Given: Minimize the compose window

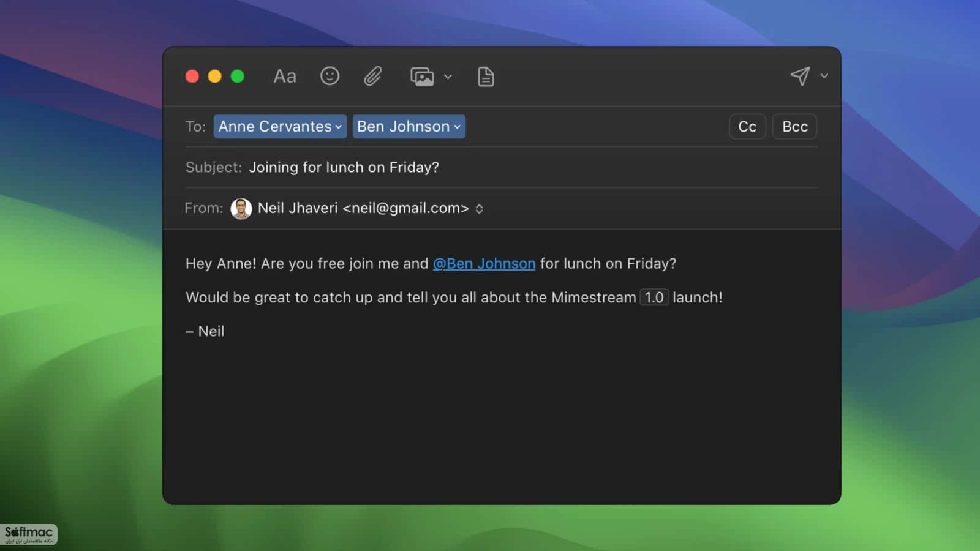Looking at the screenshot, I should click(x=215, y=76).
